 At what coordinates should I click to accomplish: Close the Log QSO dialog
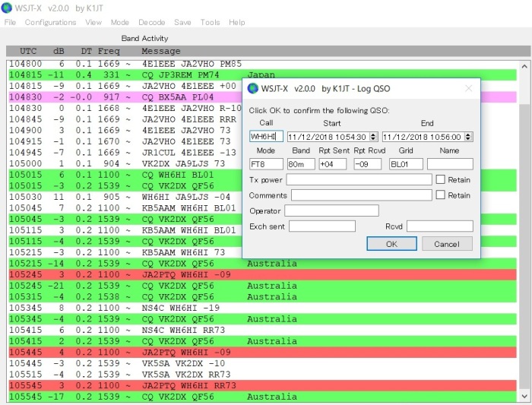[x=469, y=89]
